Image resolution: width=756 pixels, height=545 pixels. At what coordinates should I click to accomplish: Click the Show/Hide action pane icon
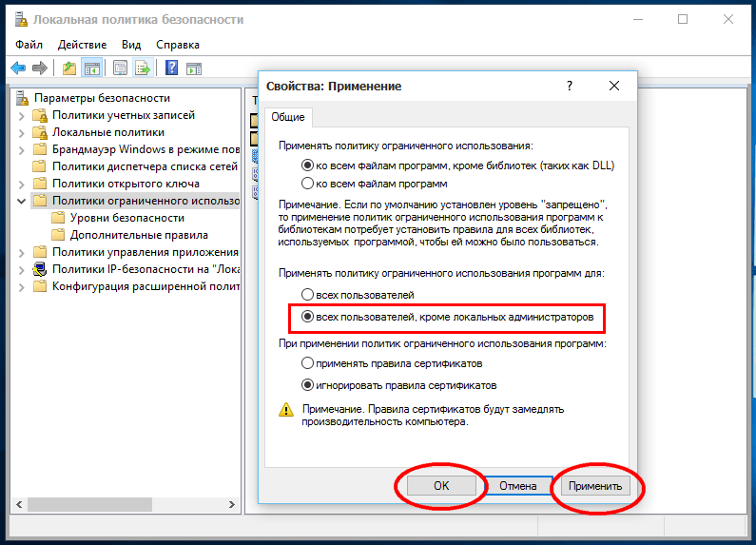click(194, 68)
